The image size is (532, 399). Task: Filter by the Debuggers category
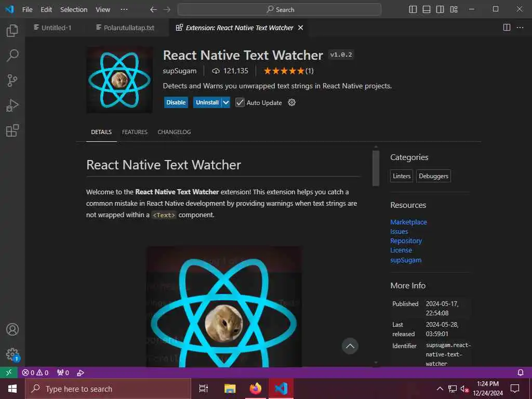[x=434, y=176]
